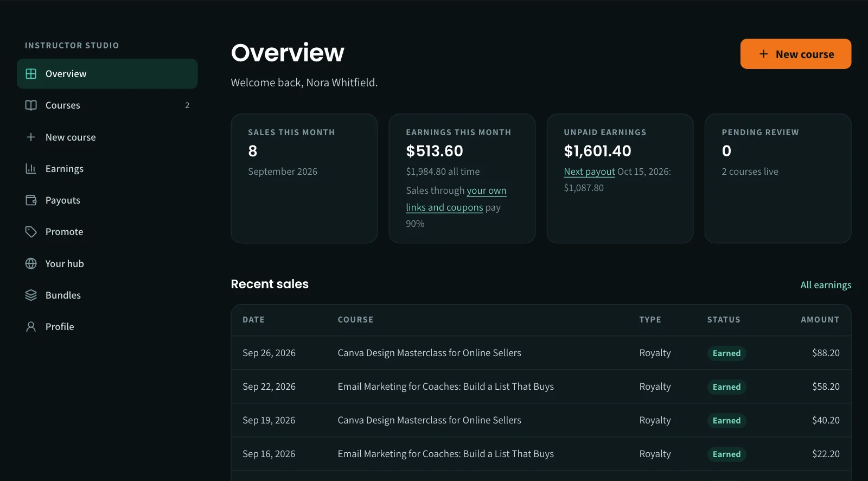Viewport: 868px width, 481px height.
Task: Click the Earnings bar chart icon
Action: [31, 169]
